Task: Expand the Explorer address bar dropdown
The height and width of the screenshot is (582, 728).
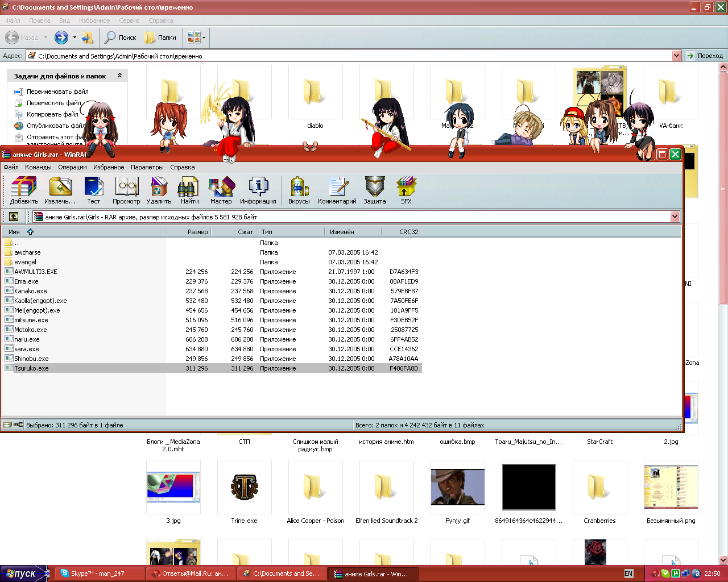Action: [x=676, y=56]
